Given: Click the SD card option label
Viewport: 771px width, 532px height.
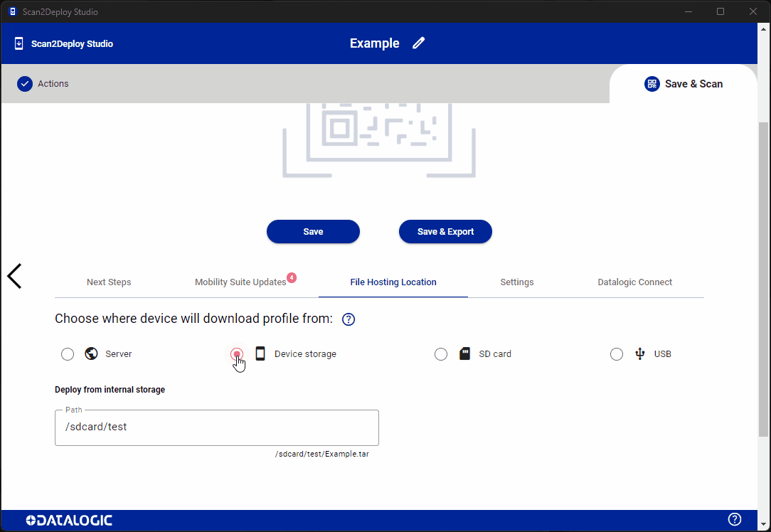Looking at the screenshot, I should (x=495, y=354).
